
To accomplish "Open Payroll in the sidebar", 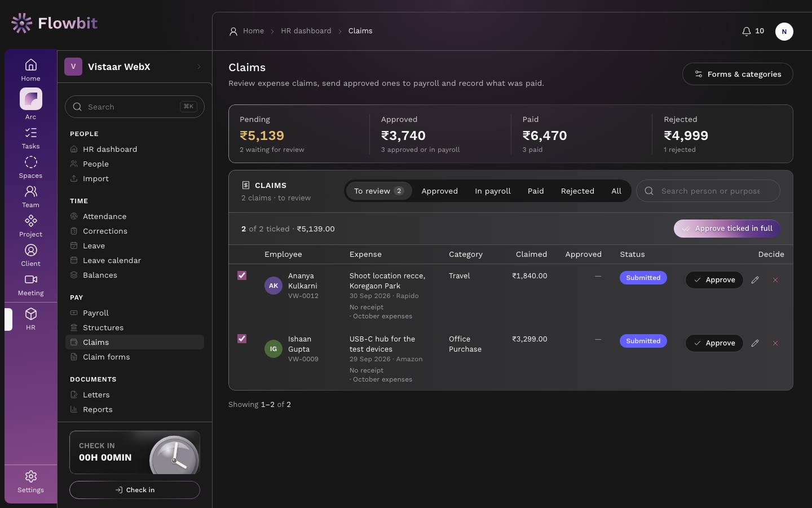I will [135, 313].
